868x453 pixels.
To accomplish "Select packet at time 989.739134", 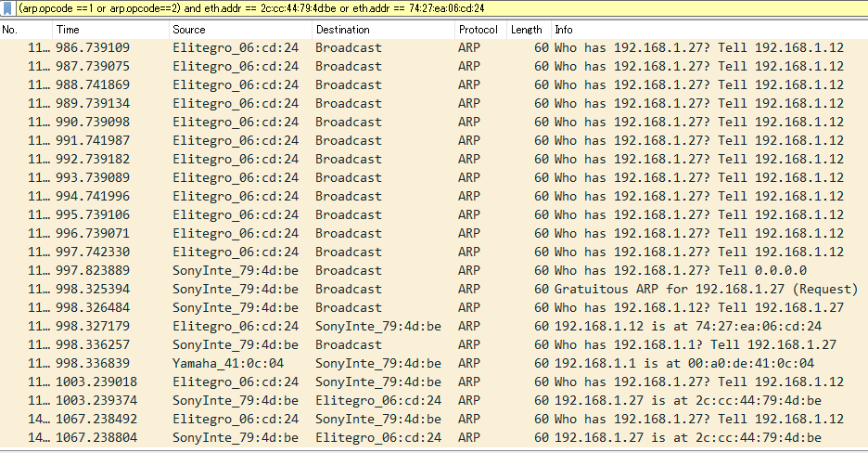I will (434, 104).
